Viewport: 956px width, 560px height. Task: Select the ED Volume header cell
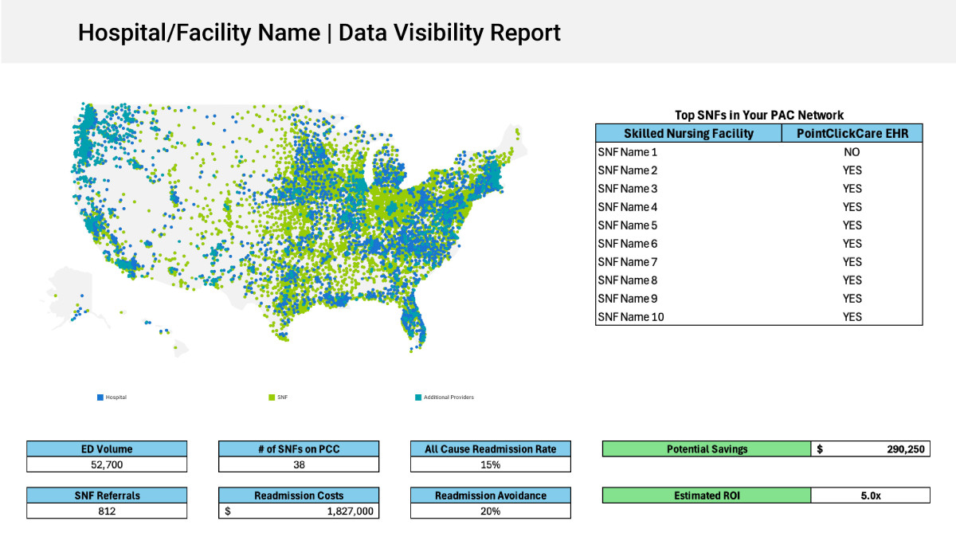coord(107,449)
